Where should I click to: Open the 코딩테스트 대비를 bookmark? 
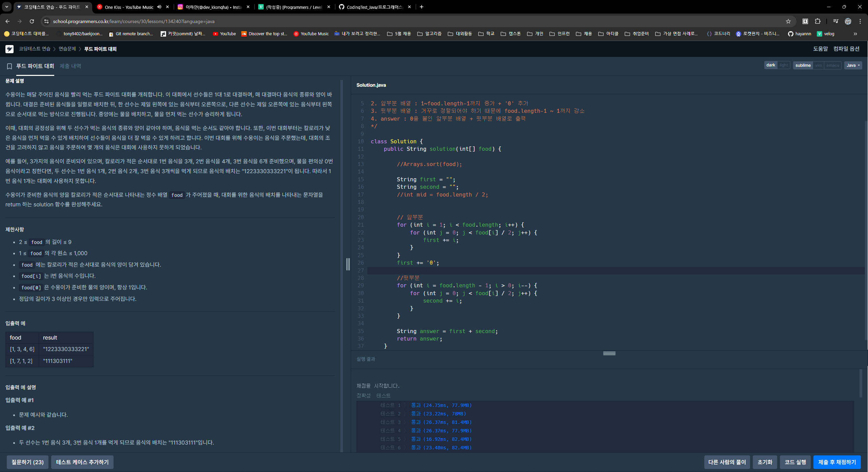(26, 34)
